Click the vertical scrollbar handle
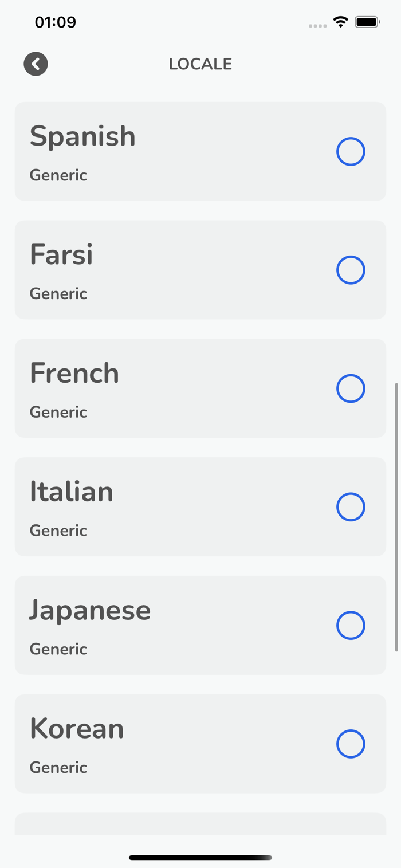Screen dimensions: 401x868 (x=396, y=517)
